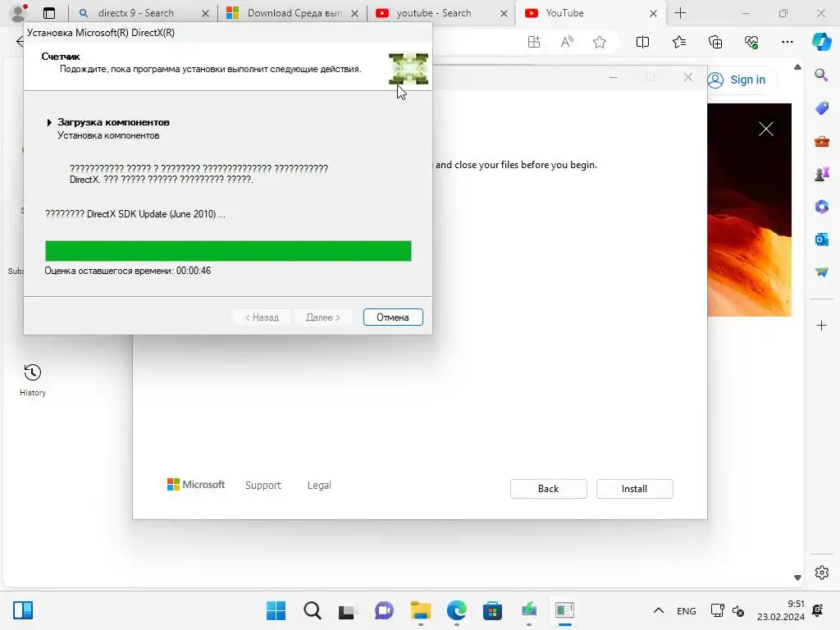Open network and volume quick settings

coord(727,610)
